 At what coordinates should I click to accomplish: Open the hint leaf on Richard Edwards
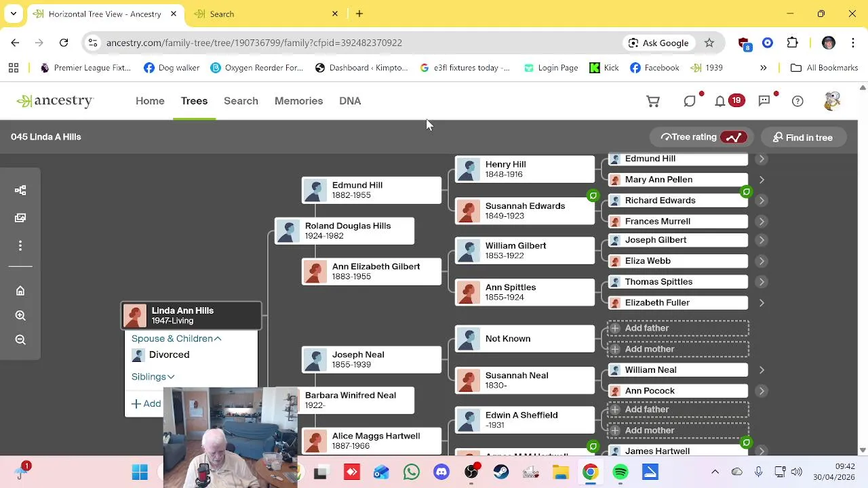point(746,192)
